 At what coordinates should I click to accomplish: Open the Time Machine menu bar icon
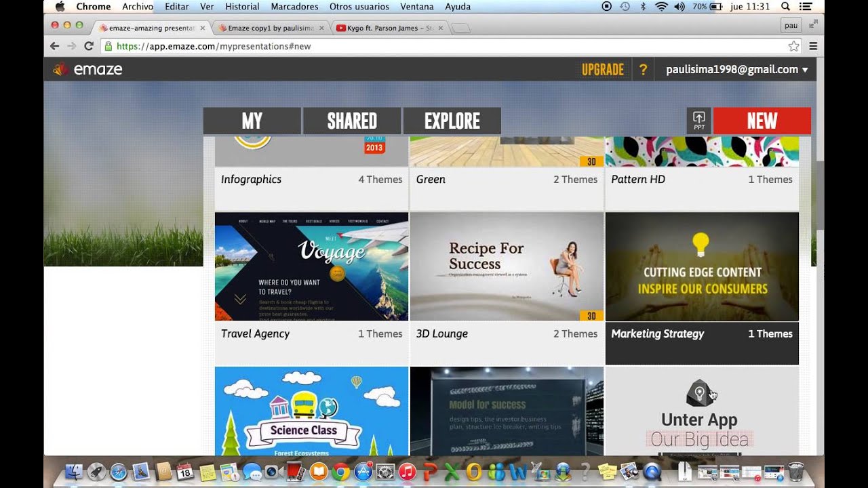coord(625,7)
